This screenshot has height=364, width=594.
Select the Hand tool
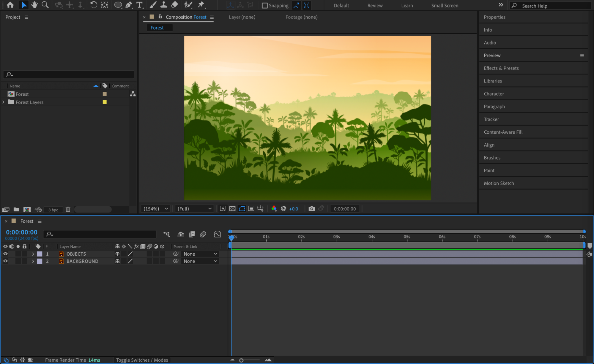coord(34,5)
